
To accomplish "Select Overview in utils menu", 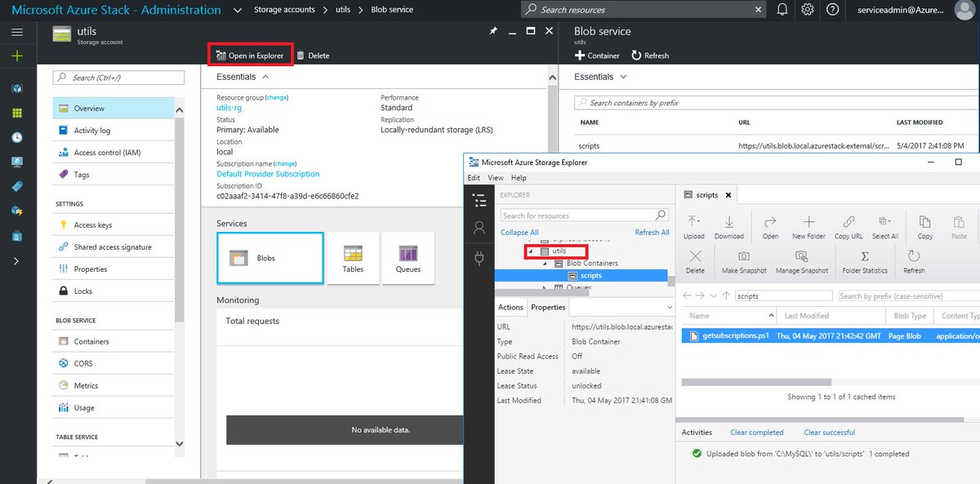I will [114, 108].
